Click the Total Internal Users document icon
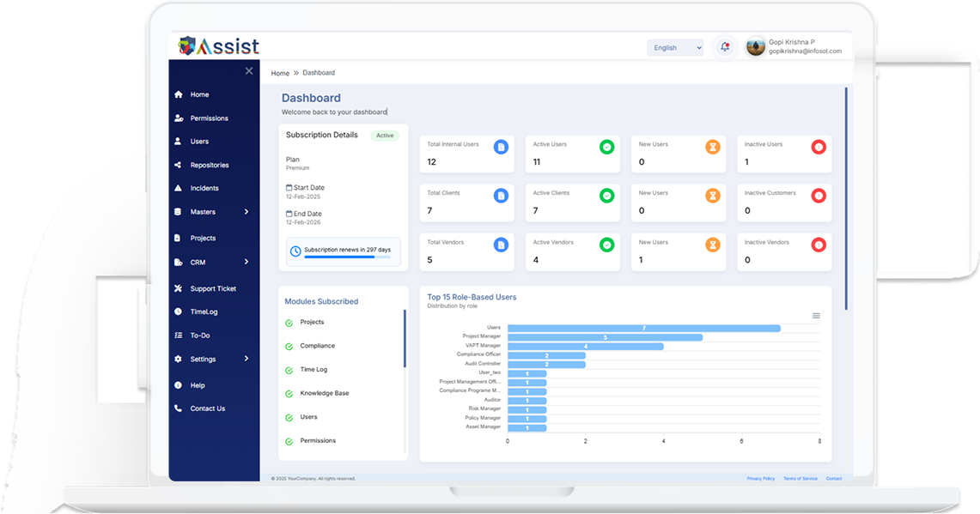980x514 pixels. [x=501, y=148]
